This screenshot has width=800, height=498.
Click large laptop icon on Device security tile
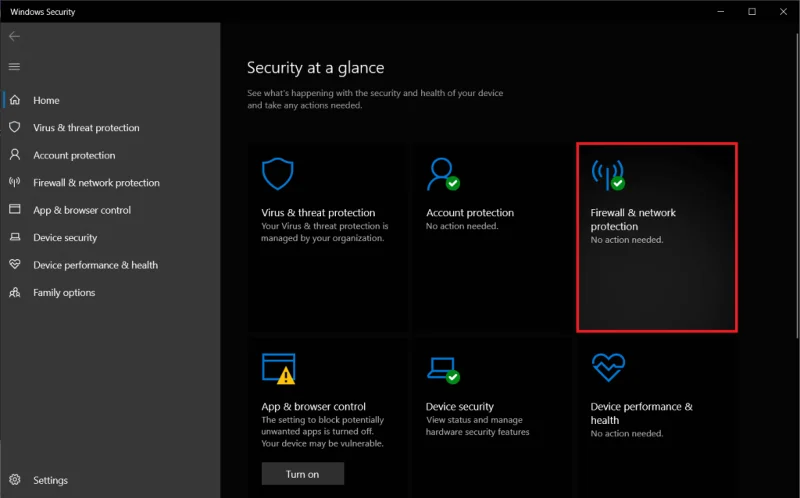[x=443, y=369]
